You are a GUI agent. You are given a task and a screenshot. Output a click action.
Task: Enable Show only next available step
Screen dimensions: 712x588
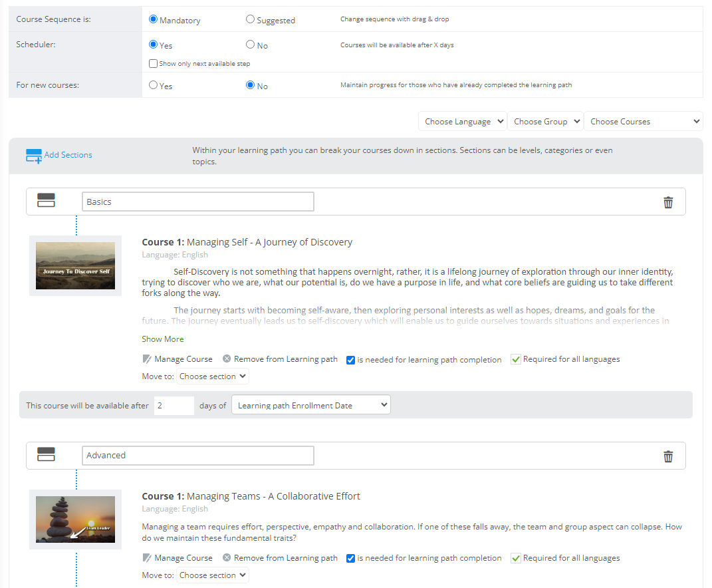tap(153, 63)
